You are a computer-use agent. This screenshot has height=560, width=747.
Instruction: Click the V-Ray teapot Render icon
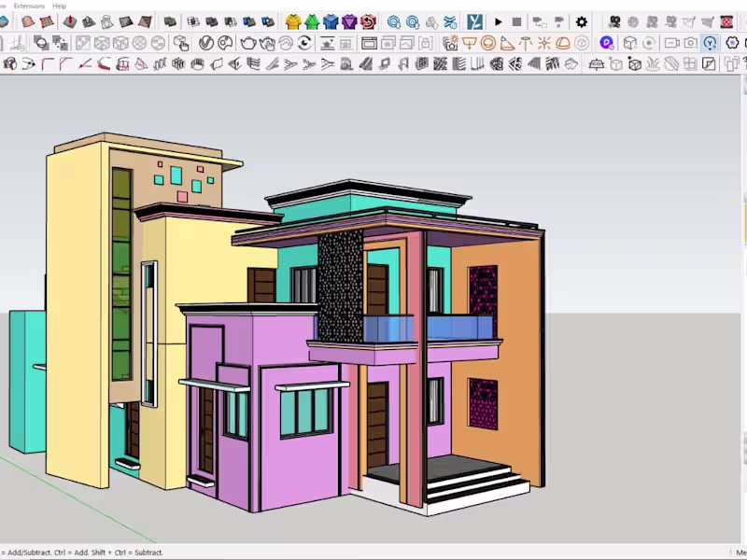(248, 43)
